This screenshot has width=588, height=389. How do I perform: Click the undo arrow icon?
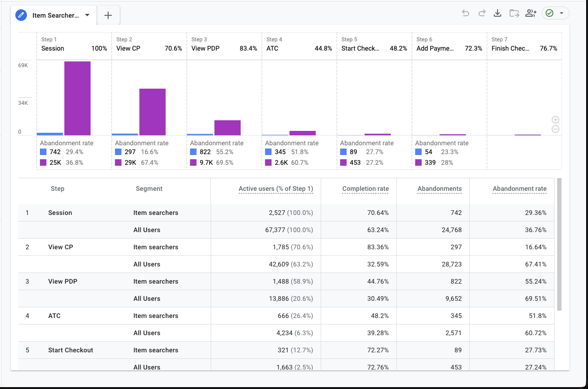(x=465, y=13)
